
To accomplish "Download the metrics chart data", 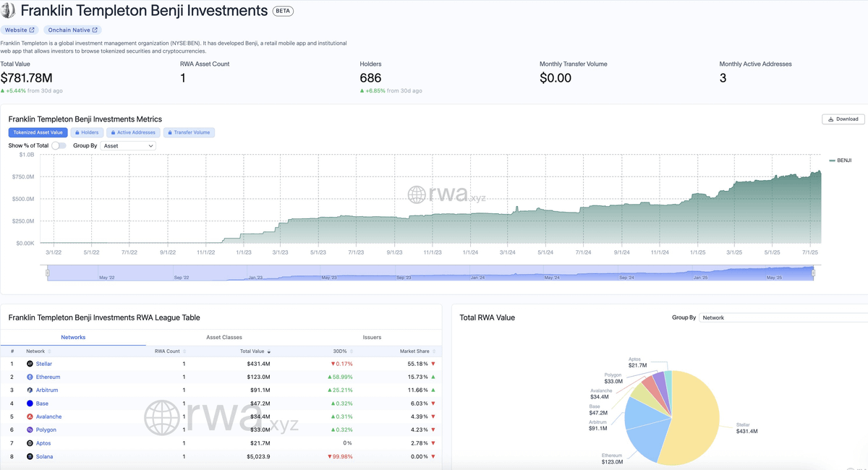I will [x=843, y=119].
